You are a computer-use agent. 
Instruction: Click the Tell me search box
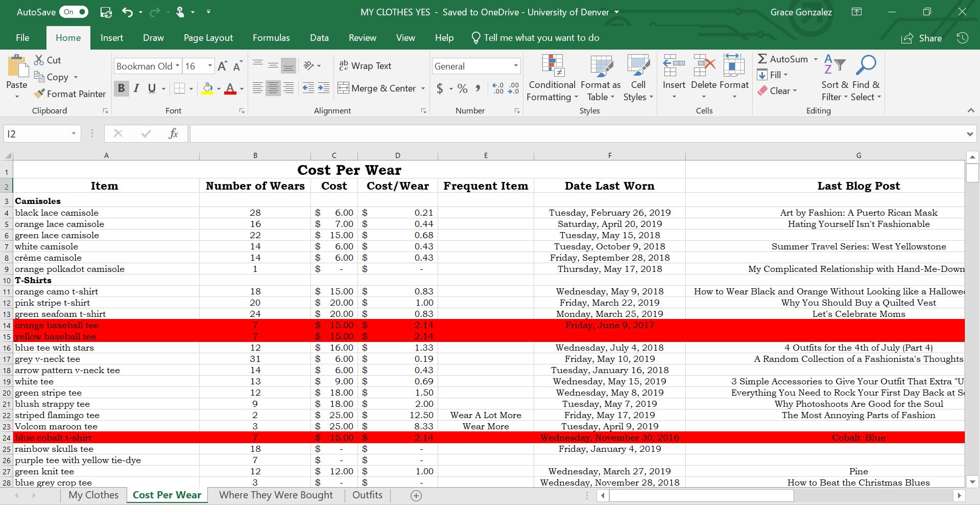[x=541, y=38]
